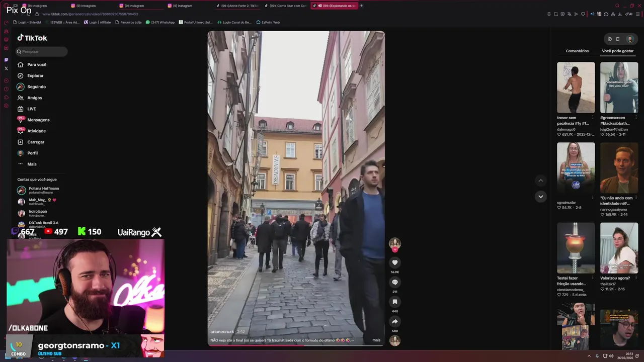Open #greenscreen #blacksabbath video thumbnail
Image resolution: width=644 pixels, height=362 pixels.
[619, 87]
